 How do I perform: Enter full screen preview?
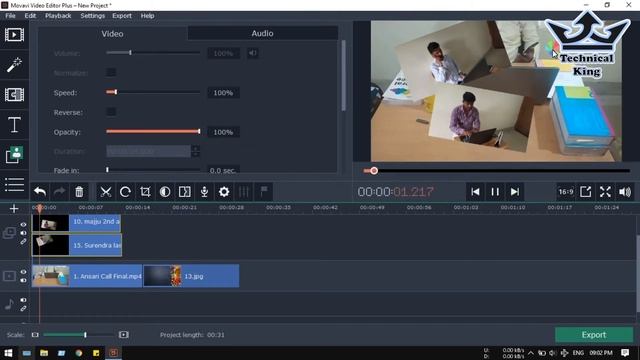(605, 191)
